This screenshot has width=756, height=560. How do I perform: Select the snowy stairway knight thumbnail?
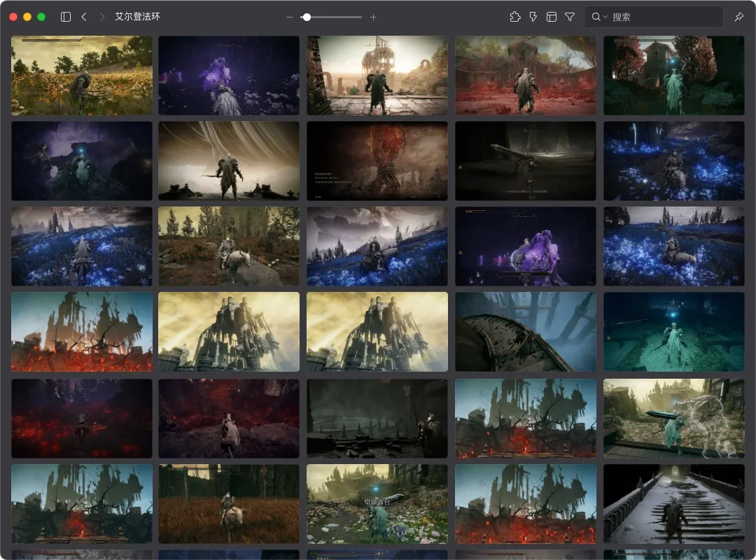(x=674, y=503)
